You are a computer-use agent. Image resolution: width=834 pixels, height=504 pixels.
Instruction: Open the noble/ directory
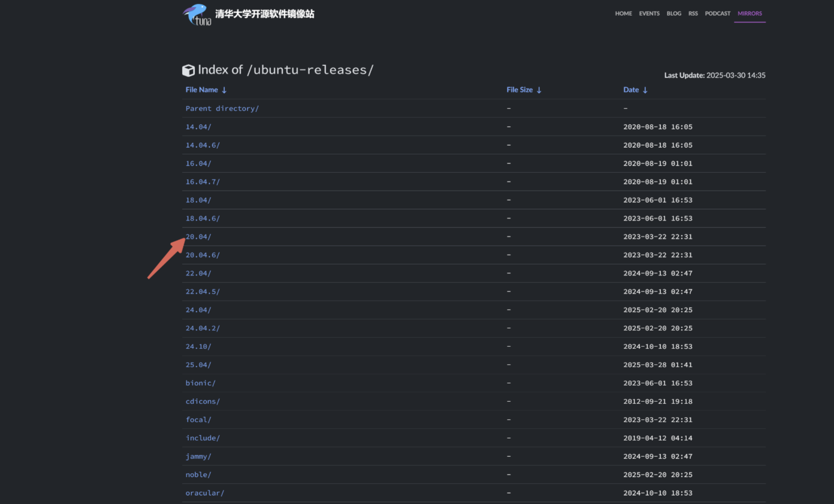(198, 475)
